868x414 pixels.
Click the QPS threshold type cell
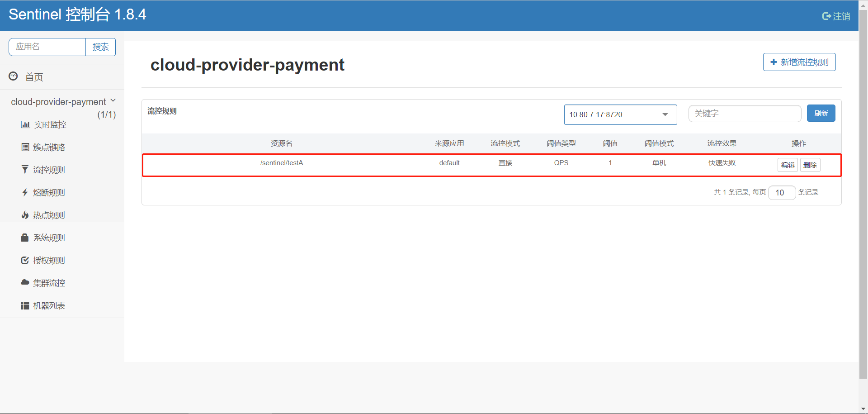tap(561, 163)
